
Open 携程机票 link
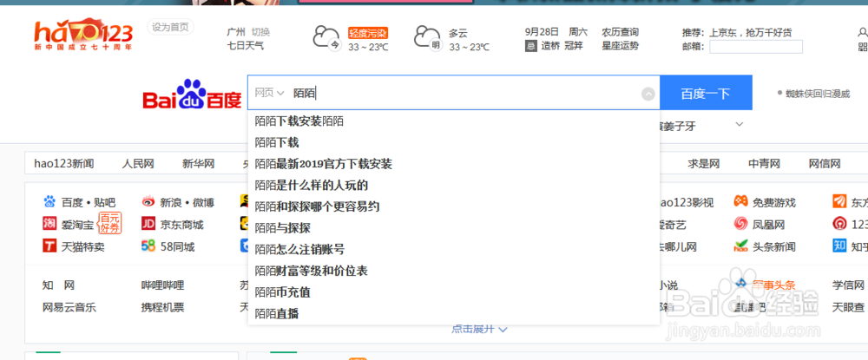pyautogui.click(x=163, y=307)
